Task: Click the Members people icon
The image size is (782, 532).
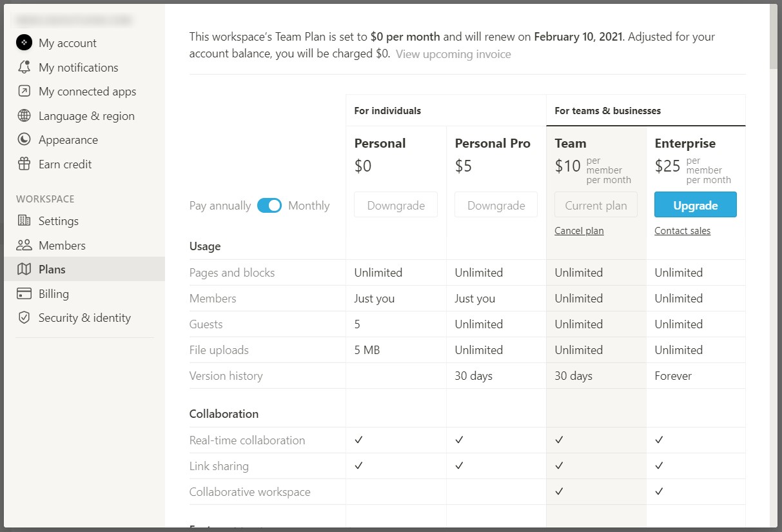Action: [x=24, y=245]
